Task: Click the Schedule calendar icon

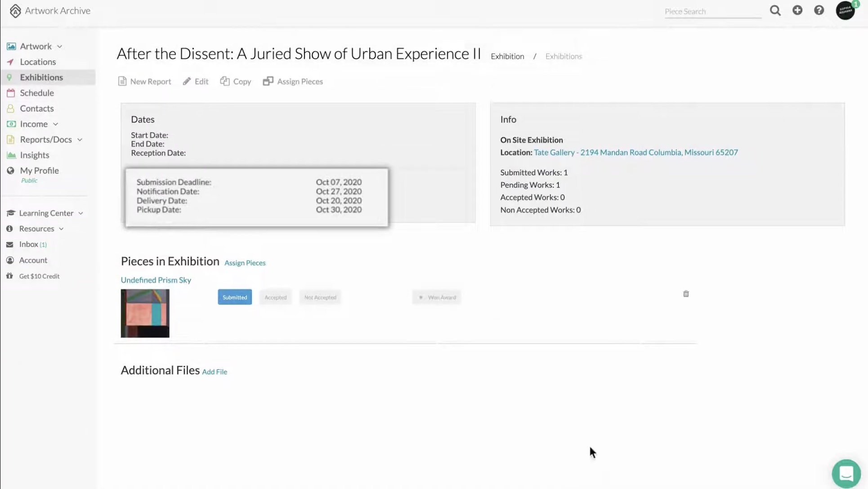Action: pos(11,93)
